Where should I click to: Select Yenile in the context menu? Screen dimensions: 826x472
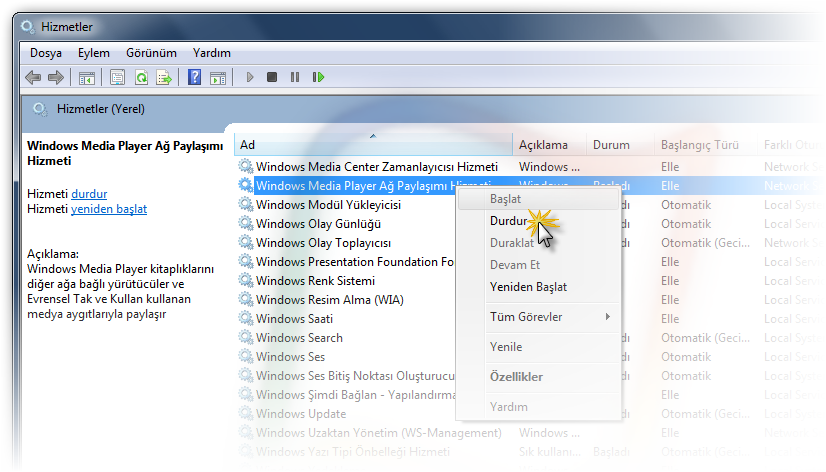point(538,347)
